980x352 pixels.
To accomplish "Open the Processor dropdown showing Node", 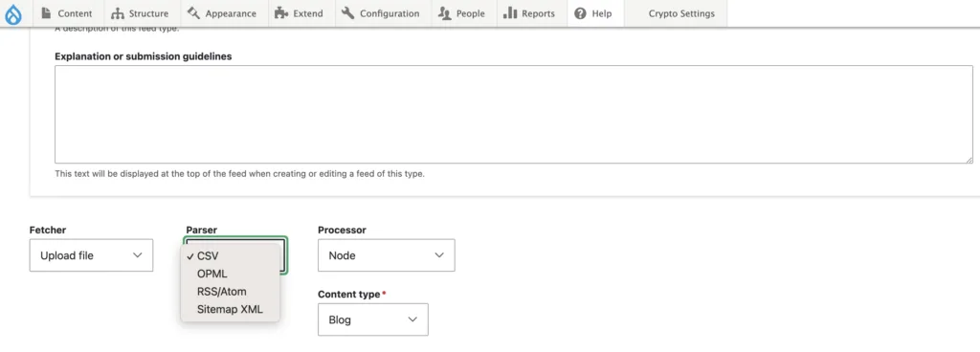I will pos(387,255).
